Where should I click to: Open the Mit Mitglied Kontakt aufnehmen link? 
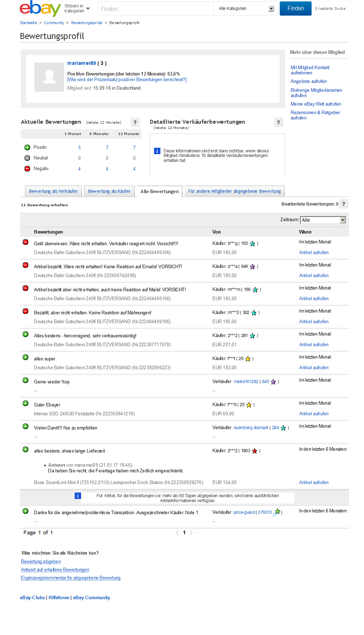[310, 70]
